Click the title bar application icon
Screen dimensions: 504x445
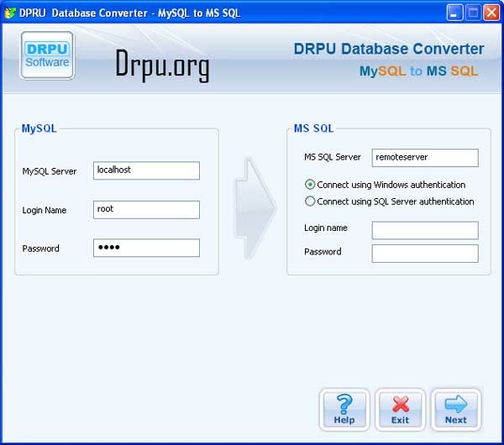click(x=10, y=12)
